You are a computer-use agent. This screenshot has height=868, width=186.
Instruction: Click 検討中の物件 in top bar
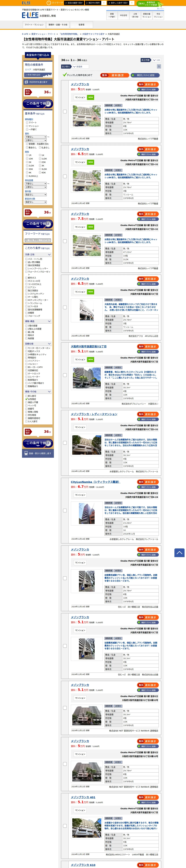point(93,3)
